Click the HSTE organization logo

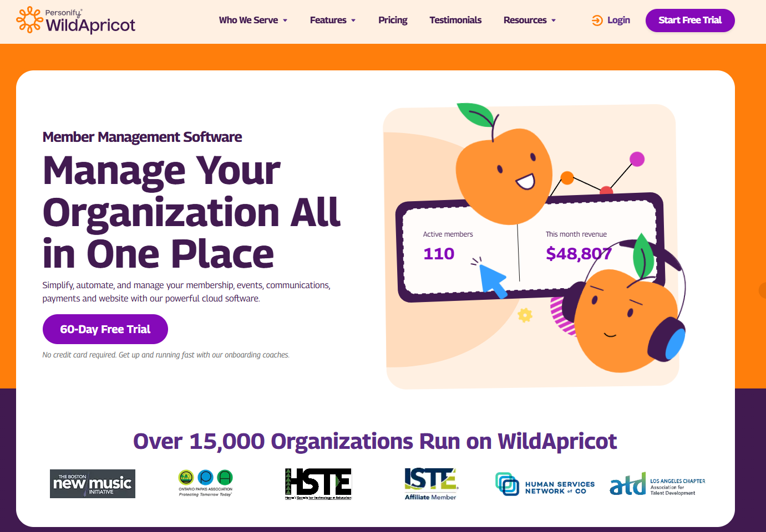click(318, 483)
